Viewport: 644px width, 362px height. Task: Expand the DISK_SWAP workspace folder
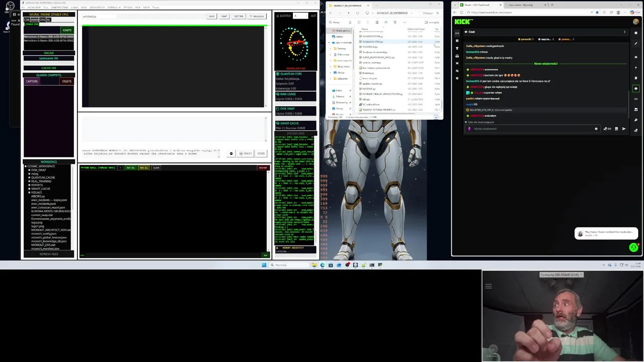tap(29, 170)
